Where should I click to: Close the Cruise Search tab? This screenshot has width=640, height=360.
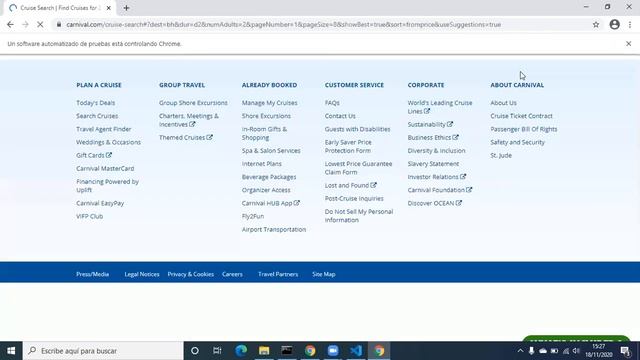click(109, 8)
